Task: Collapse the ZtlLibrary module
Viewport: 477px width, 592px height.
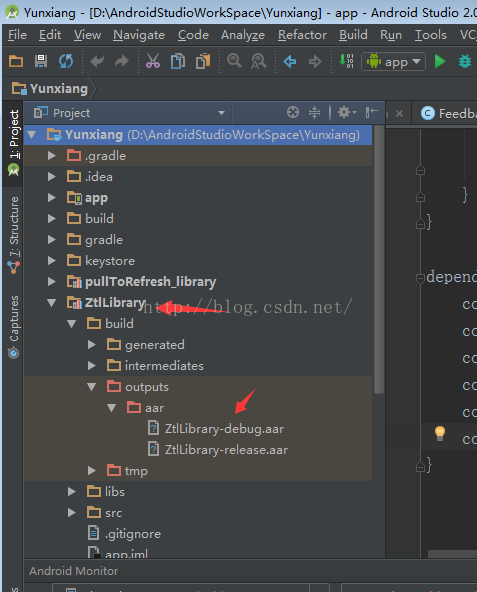Action: click(x=52, y=302)
